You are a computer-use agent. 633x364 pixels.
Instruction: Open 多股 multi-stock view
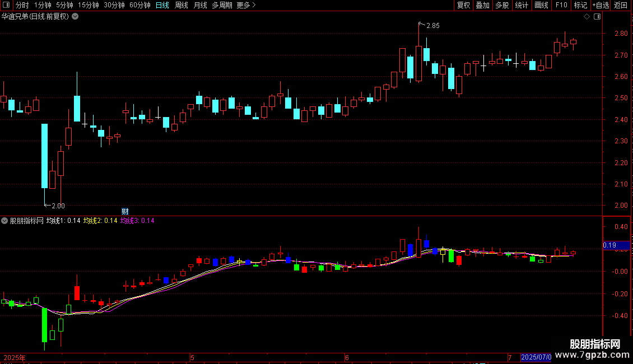point(502,5)
